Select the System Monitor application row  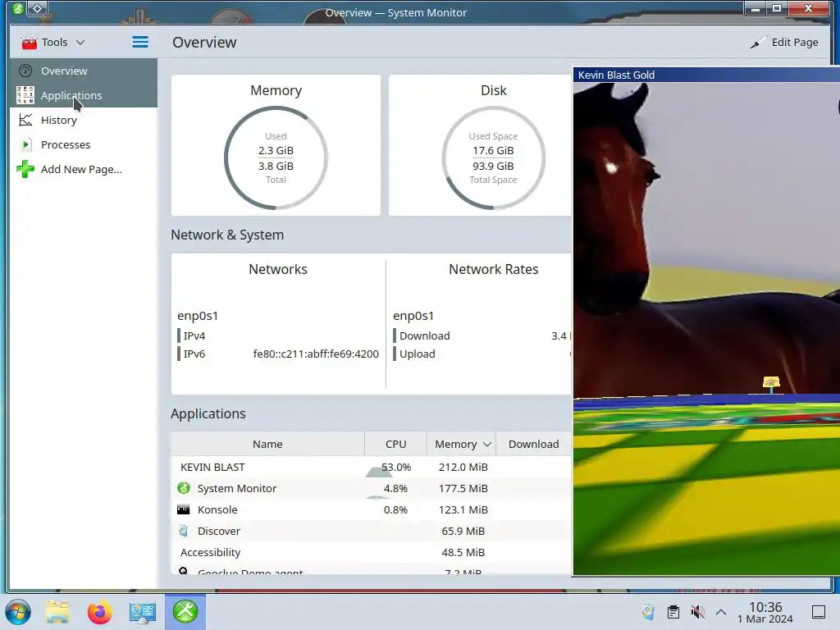[372, 489]
